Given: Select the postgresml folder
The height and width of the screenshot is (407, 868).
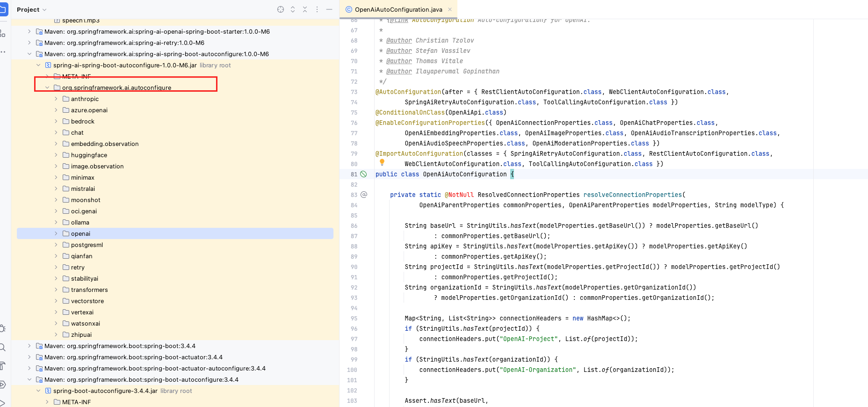Looking at the screenshot, I should tap(87, 245).
